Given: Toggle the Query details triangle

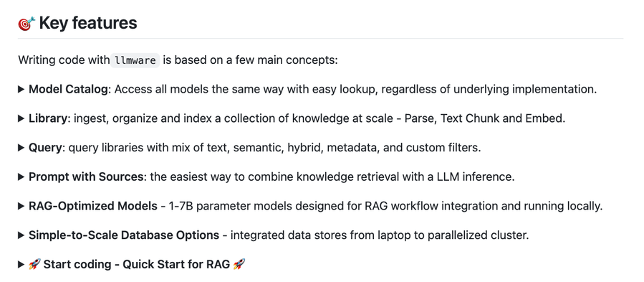Looking at the screenshot, I should coord(21,148).
